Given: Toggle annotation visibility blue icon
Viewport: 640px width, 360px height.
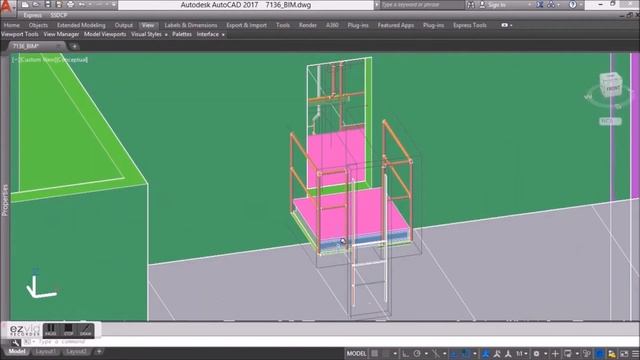Looking at the screenshot, I should (x=485, y=353).
